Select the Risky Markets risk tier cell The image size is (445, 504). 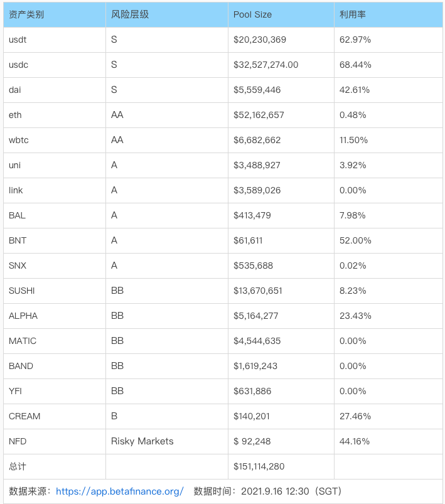[142, 441]
